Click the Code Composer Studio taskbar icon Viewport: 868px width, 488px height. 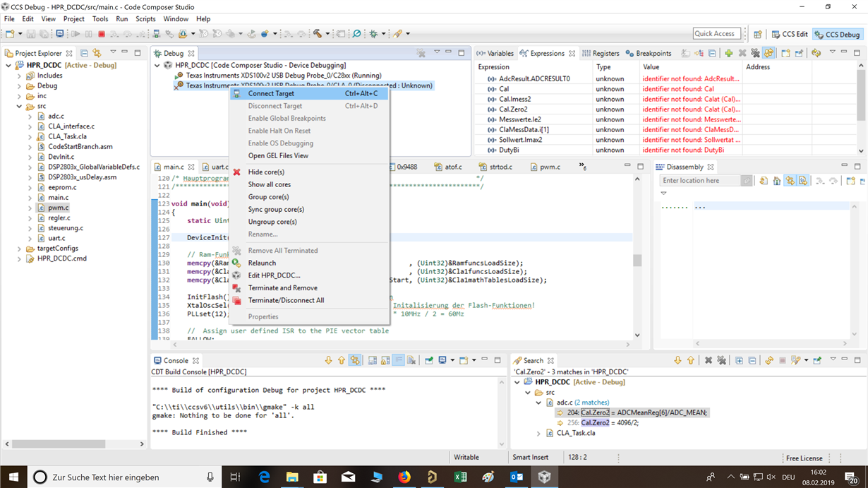(544, 477)
